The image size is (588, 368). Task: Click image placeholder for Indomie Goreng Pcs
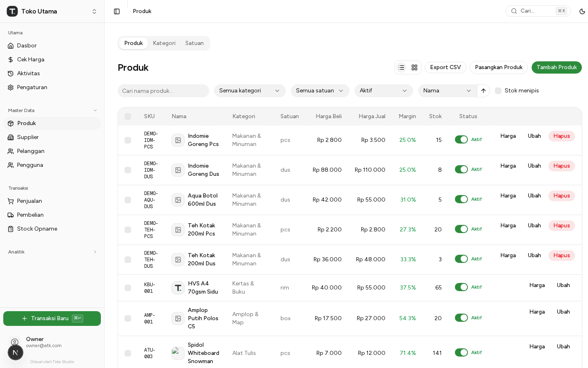[x=178, y=140]
